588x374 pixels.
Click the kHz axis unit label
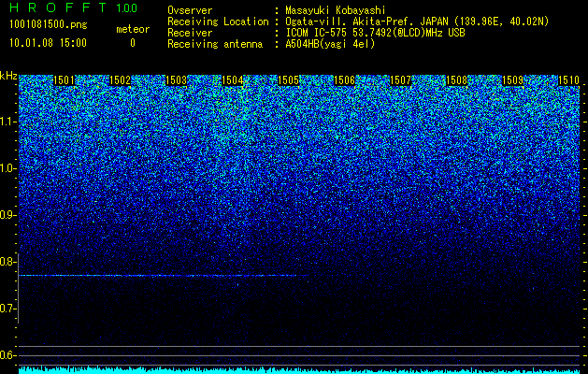(8, 76)
